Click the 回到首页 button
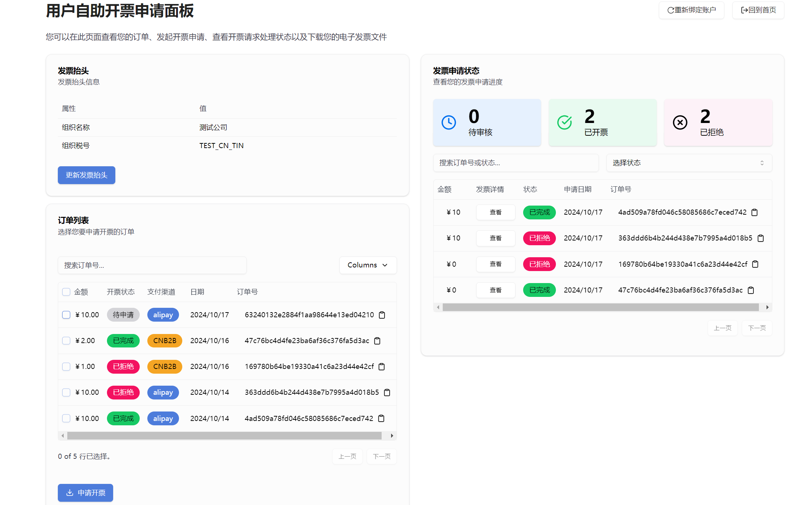Screen dimensions: 812x505 tap(758, 10)
